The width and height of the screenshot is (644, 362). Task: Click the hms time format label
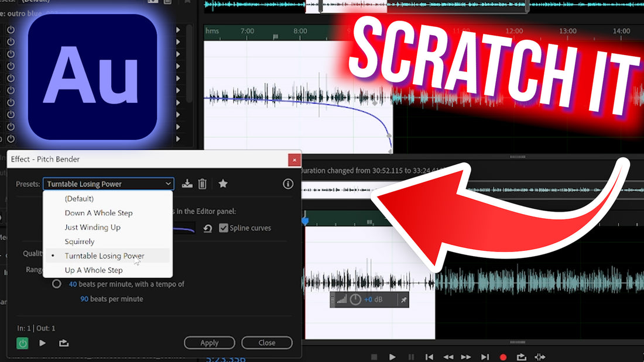tap(212, 31)
